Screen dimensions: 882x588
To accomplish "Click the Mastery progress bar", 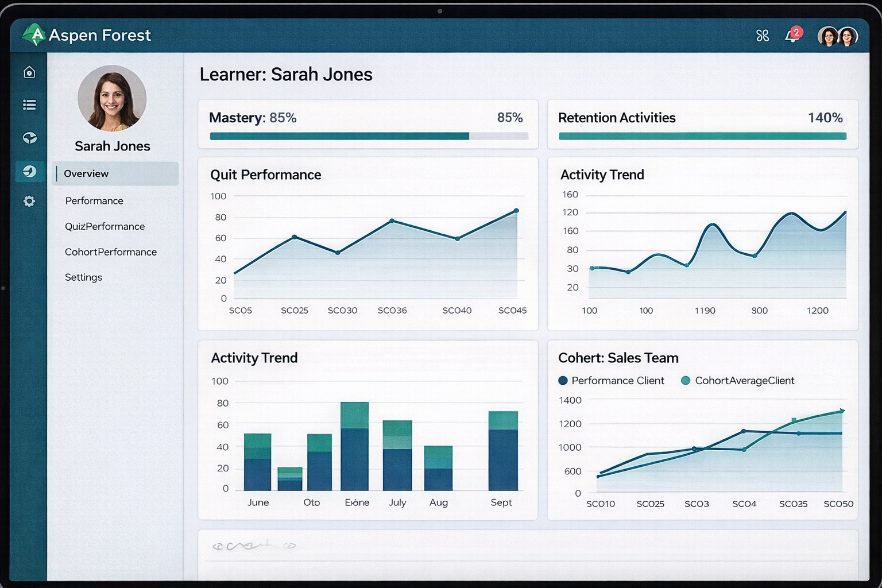I will tap(369, 136).
